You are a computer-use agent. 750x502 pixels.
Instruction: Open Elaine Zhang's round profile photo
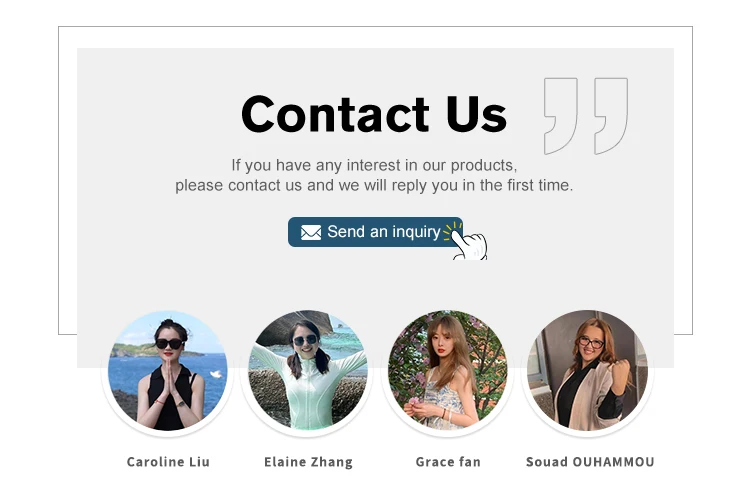[x=308, y=371]
